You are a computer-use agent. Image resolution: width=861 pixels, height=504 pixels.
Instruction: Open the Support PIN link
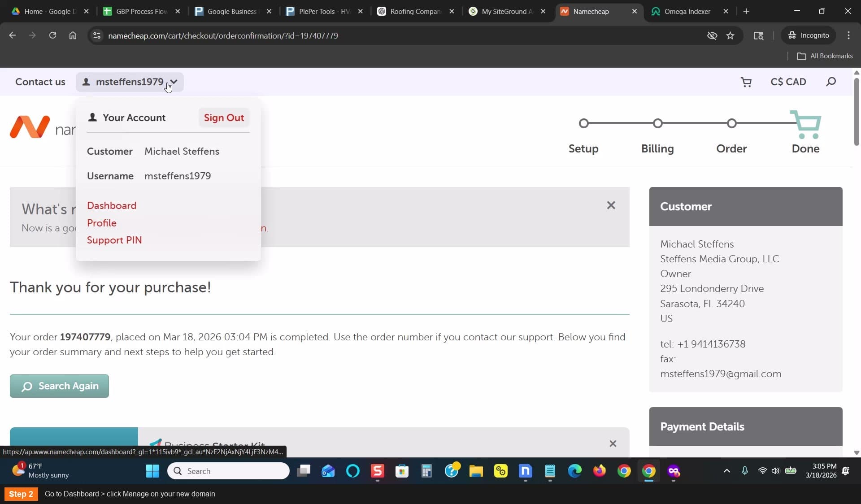point(114,240)
